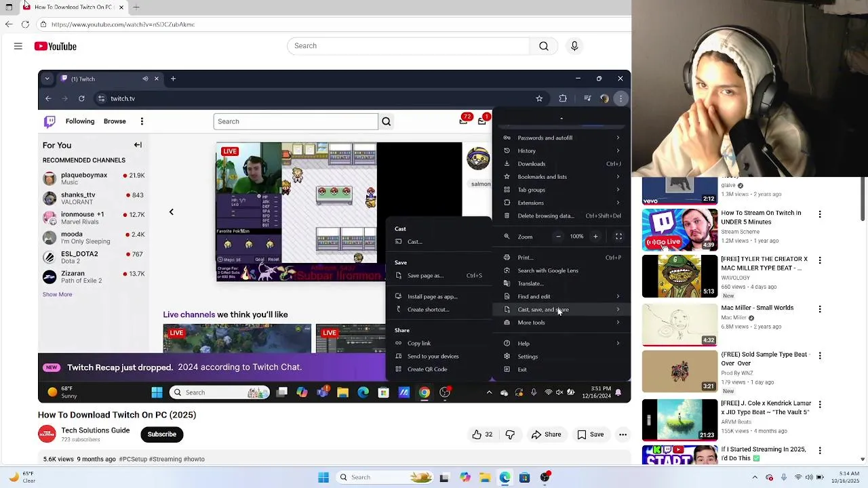Open Microsoft Edge on the outer taskbar
Viewport: 868px width, 488px height.
pos(505,477)
